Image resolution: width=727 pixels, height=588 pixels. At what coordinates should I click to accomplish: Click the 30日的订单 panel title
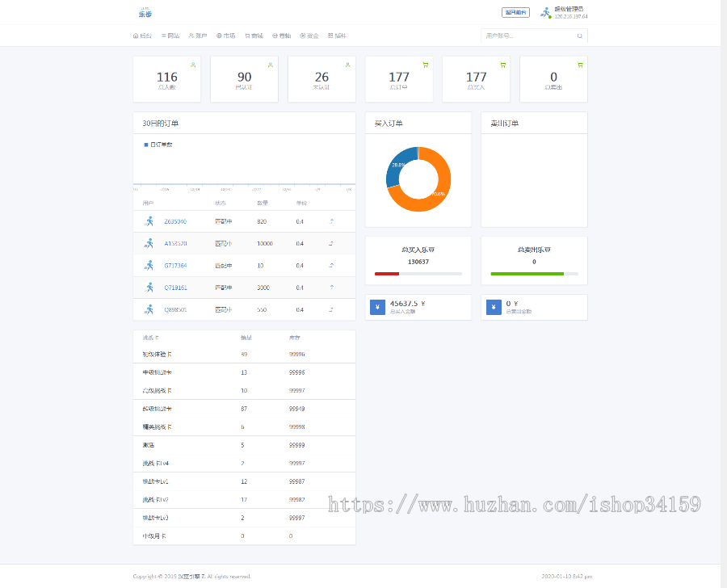(161, 124)
